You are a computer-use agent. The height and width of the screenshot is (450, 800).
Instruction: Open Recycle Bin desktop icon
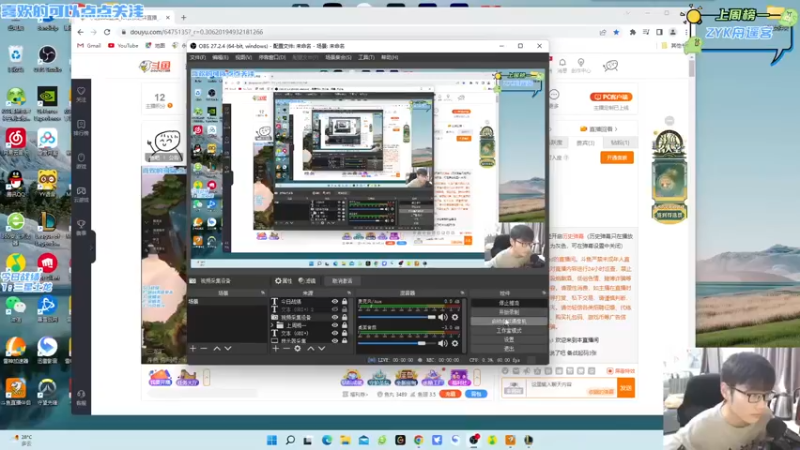coord(16,59)
